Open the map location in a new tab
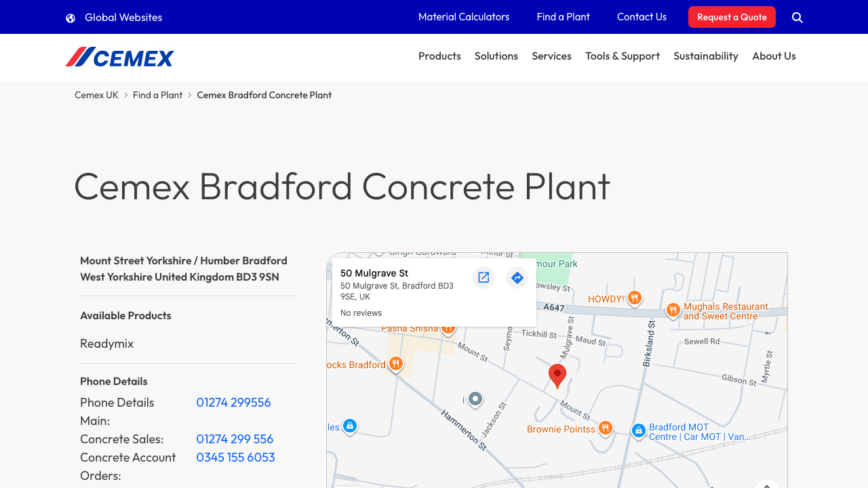 [484, 277]
